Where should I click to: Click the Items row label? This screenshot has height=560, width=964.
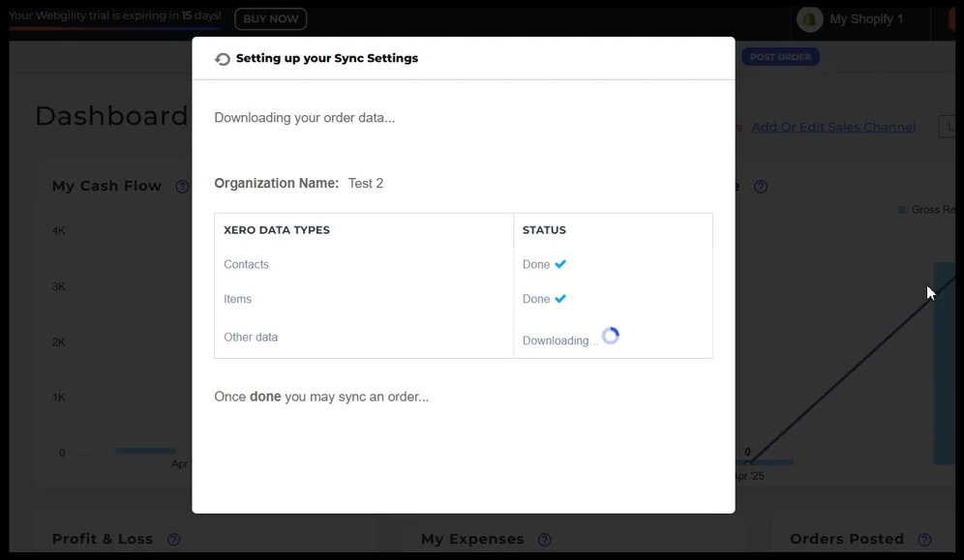click(x=237, y=299)
